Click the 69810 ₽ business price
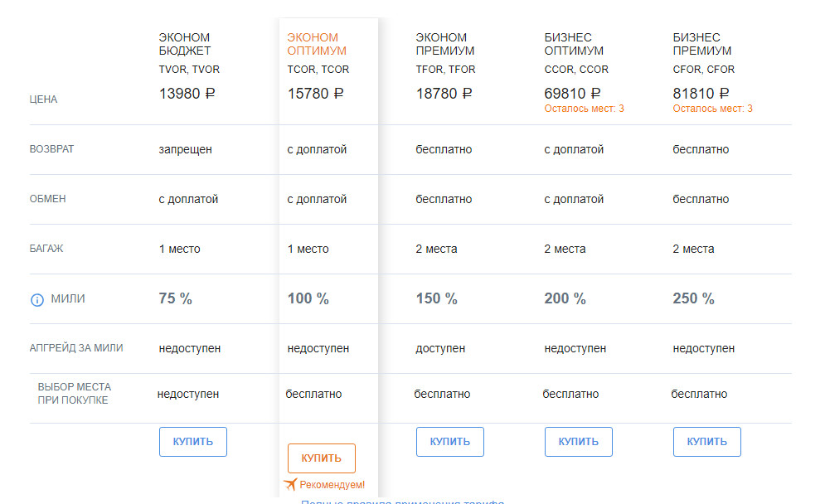825x504 pixels. [572, 94]
